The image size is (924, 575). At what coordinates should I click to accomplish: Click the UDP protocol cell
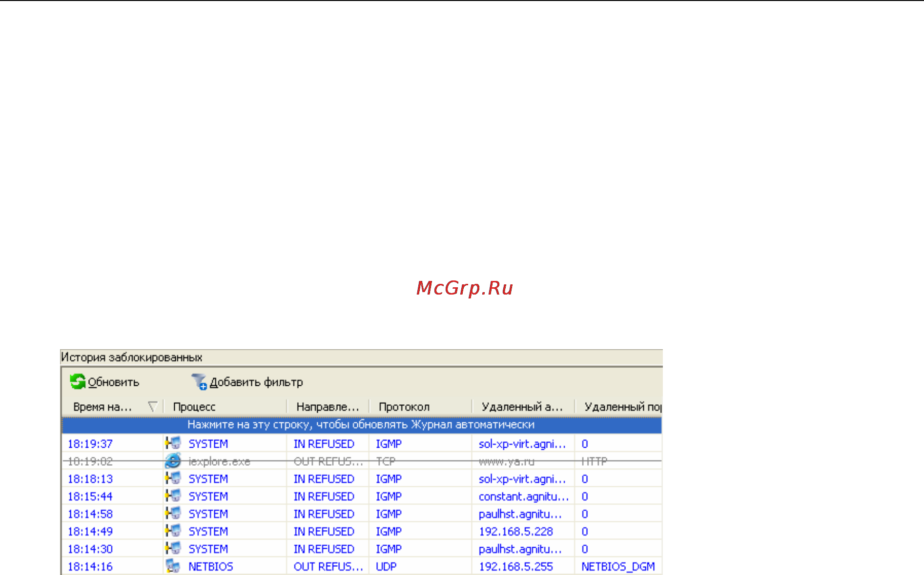[x=386, y=567]
